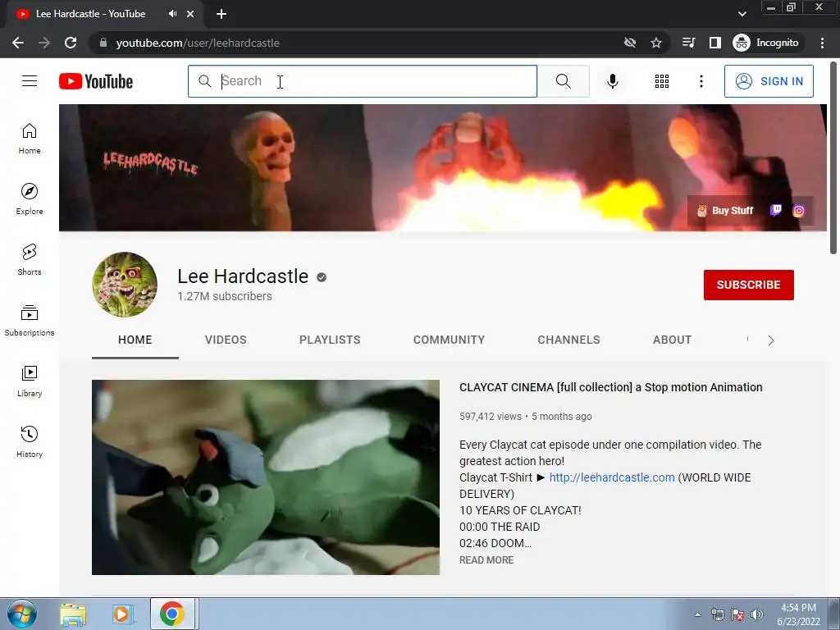
Task: Switch to the COMMUNITY tab
Action: point(449,340)
